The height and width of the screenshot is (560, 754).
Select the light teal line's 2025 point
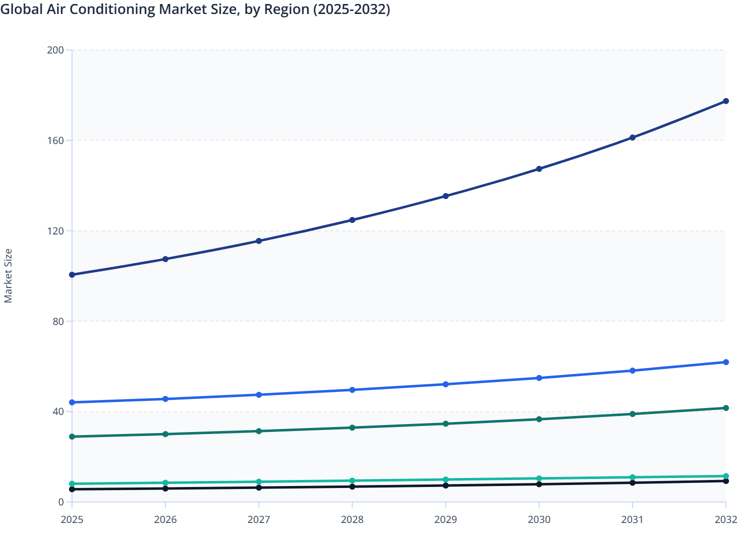click(x=72, y=483)
